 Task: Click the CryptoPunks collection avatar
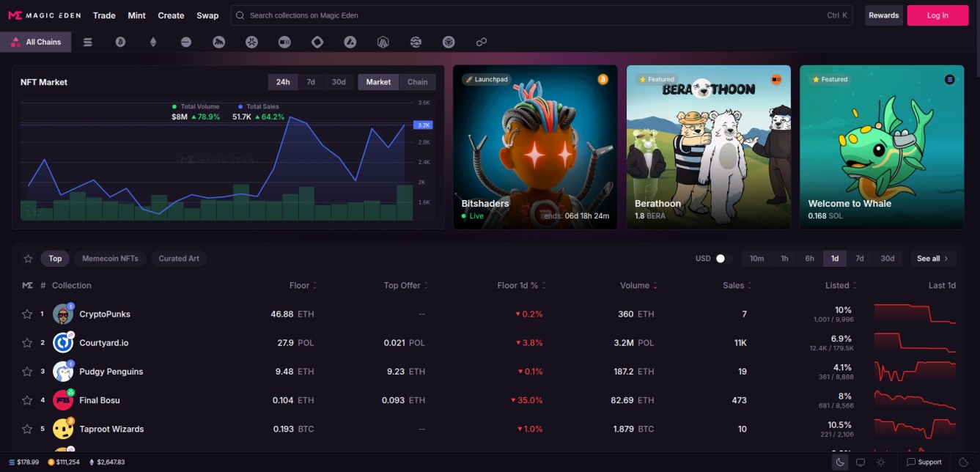63,314
